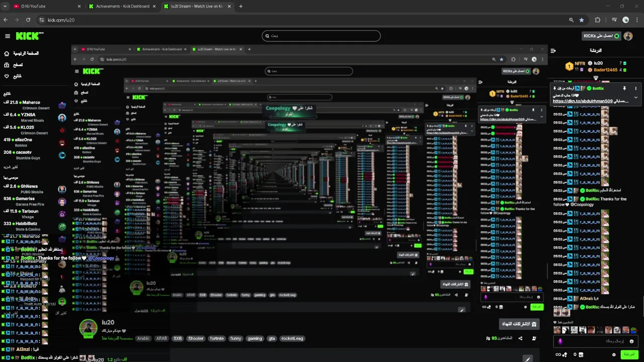Viewport: 644px width, 362px height.
Task: Click the rocketLeag tag
Action: 292,338
